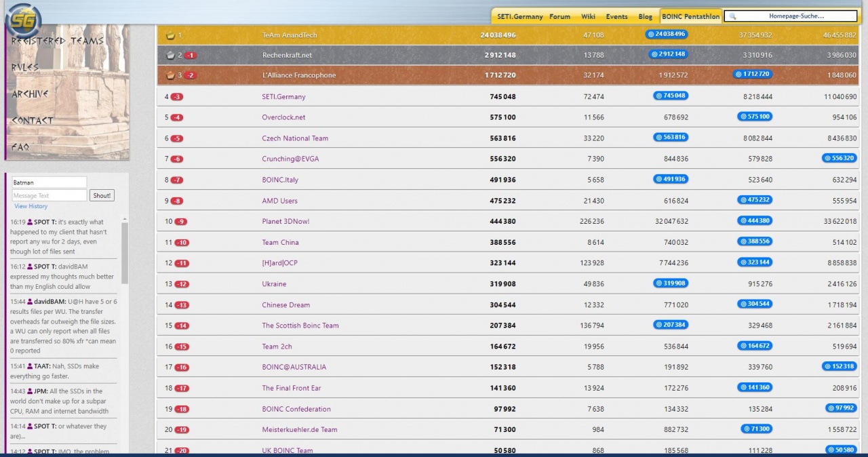Open the Team China link
The height and width of the screenshot is (457, 868).
point(281,243)
